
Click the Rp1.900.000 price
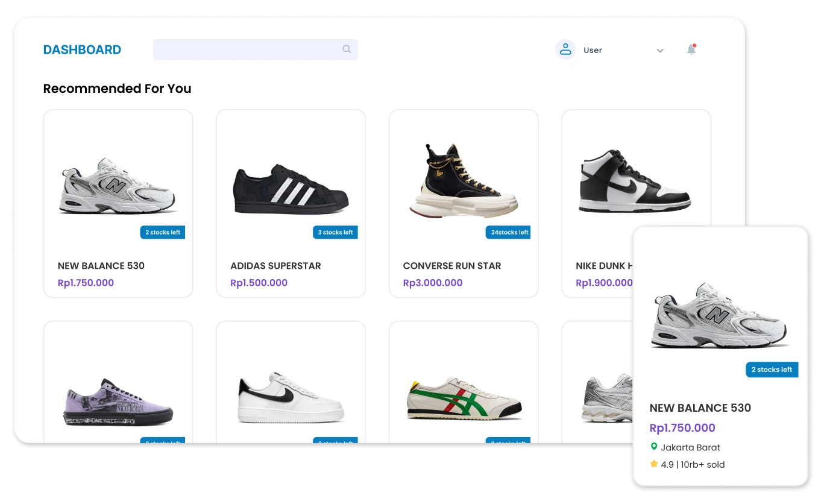click(604, 283)
